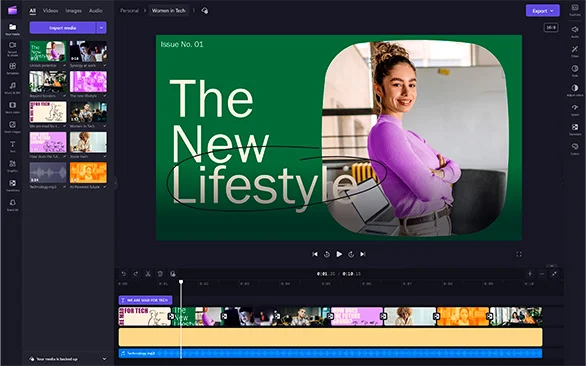Expand the 'Your media is backed up' chevron
The width and height of the screenshot is (586, 366).
tap(104, 359)
